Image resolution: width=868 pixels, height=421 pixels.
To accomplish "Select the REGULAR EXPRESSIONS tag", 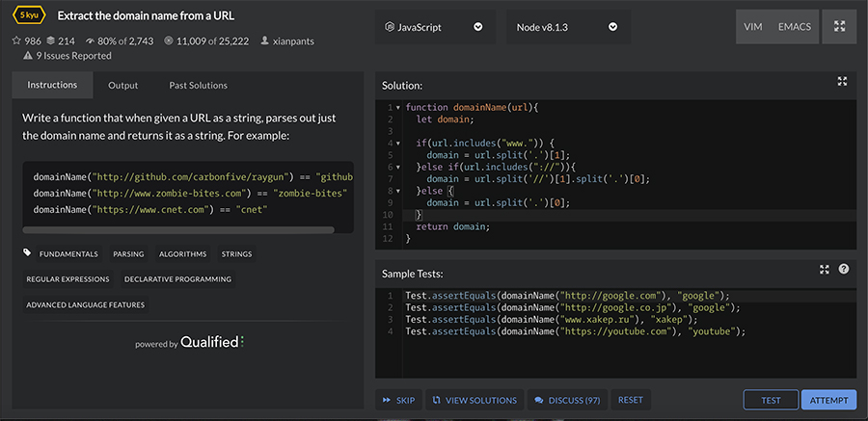I will [68, 279].
